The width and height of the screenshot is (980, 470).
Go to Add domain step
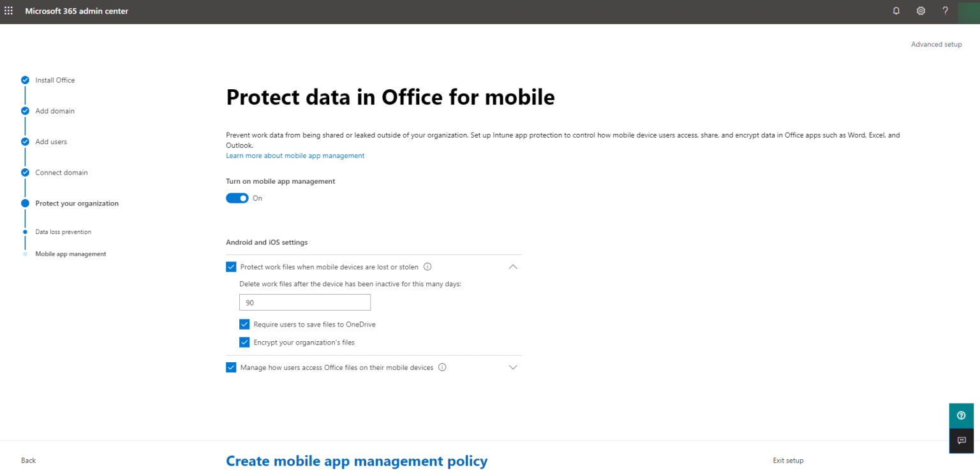click(55, 111)
